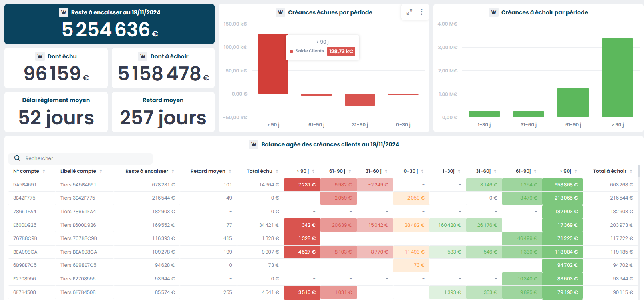644x300 pixels.
Task: Click the tallest green > 90 j bar
Action: point(617,78)
